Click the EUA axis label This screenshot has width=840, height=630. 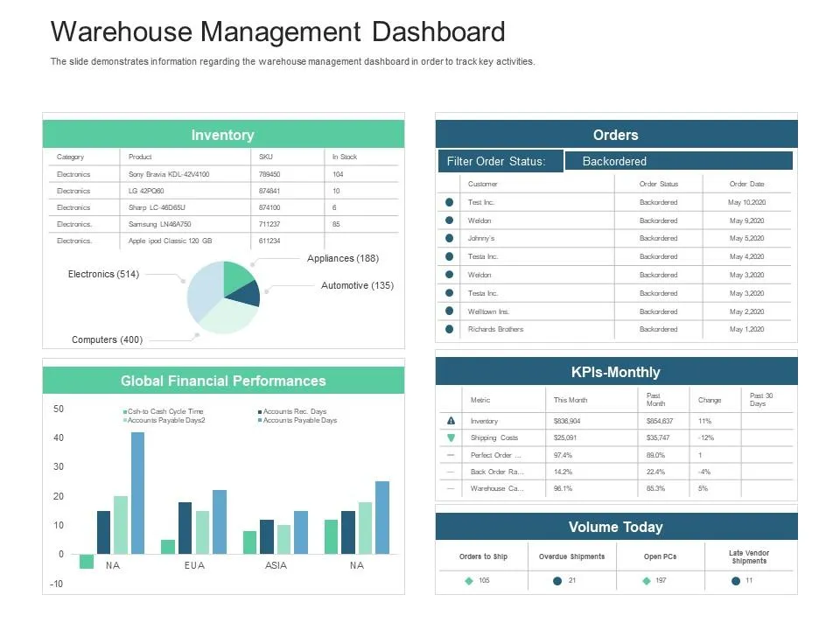pos(194,565)
